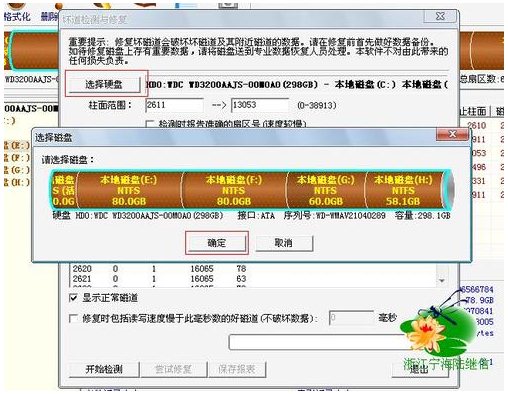The image size is (508, 394).
Task: Select track row 2620 in results list
Action: click(159, 269)
